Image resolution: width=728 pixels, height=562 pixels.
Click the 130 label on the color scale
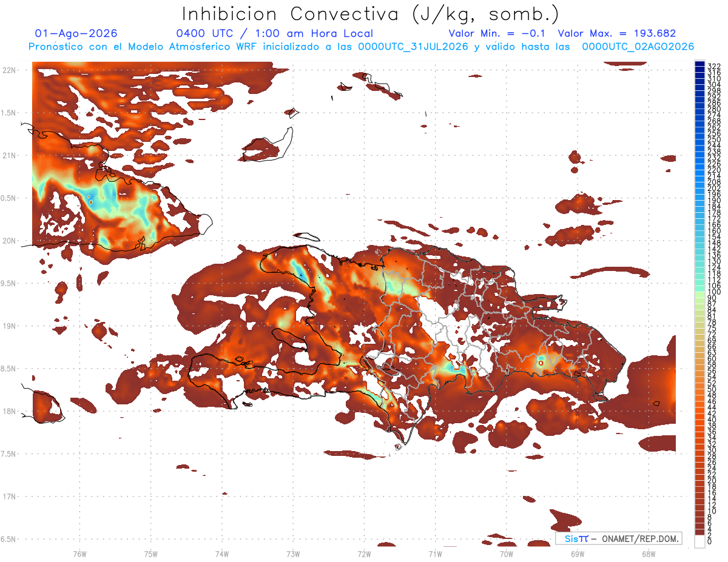click(x=713, y=261)
